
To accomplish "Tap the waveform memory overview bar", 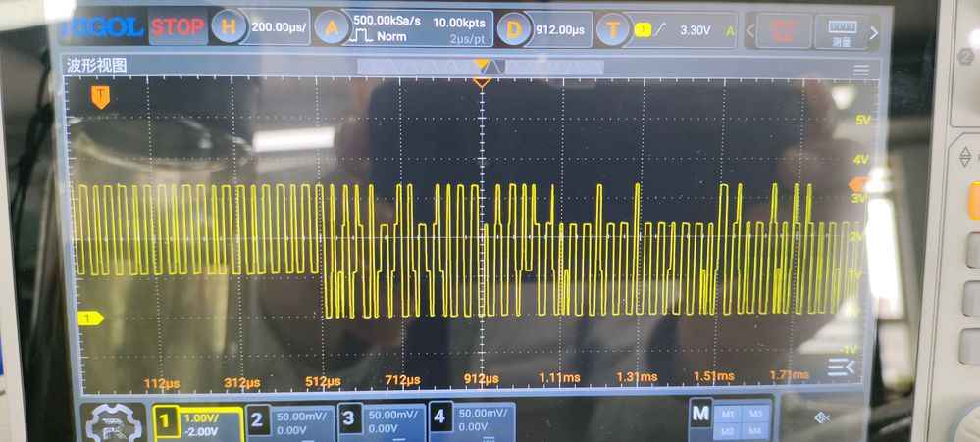I will (481, 67).
